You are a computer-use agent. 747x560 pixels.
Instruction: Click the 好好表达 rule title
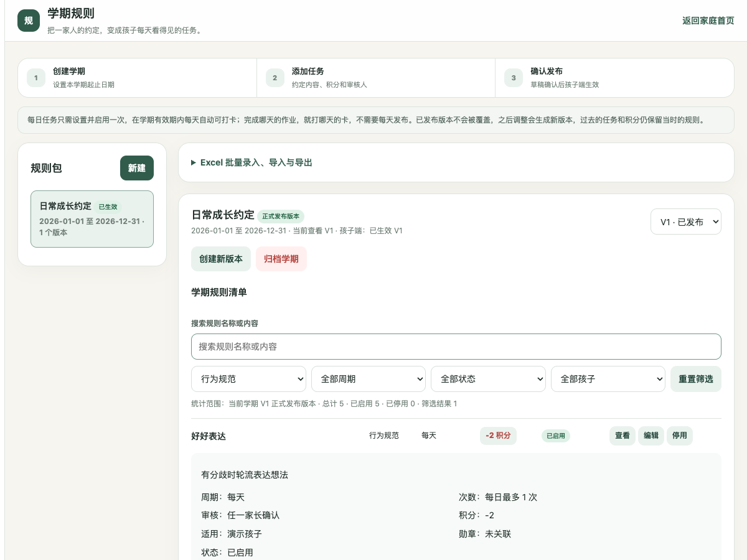tap(209, 436)
